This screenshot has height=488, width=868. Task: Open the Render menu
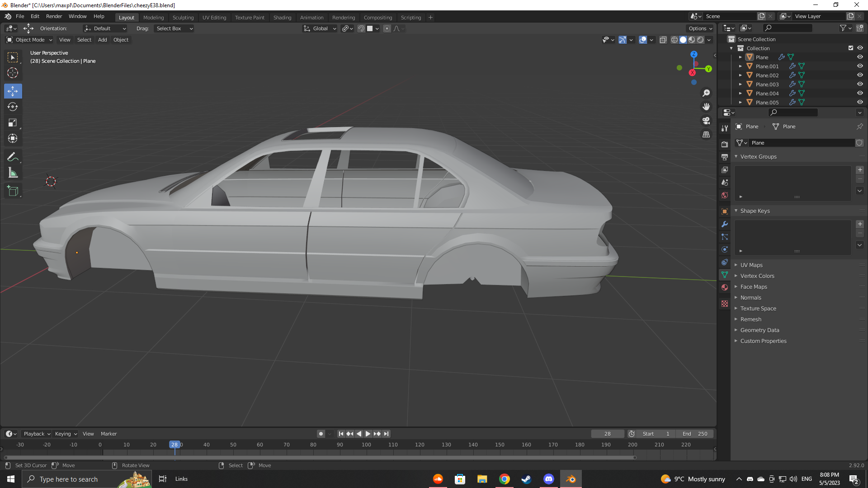pyautogui.click(x=54, y=16)
